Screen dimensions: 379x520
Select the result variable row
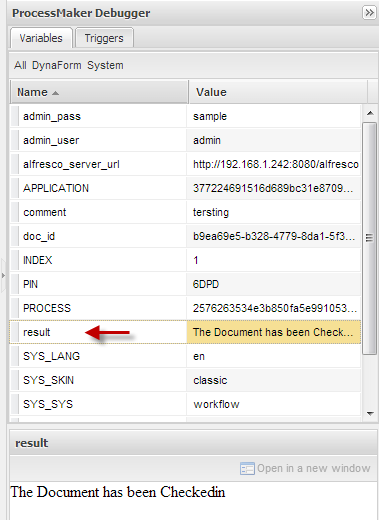point(185,332)
